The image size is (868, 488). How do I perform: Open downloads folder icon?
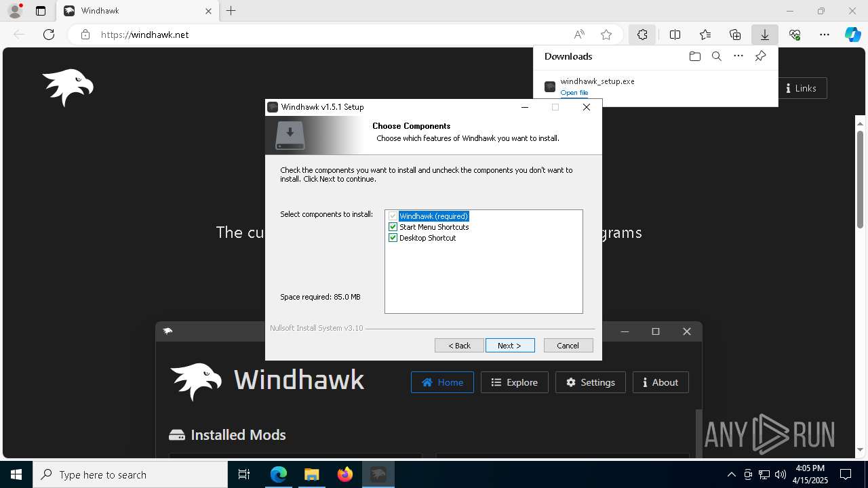694,56
